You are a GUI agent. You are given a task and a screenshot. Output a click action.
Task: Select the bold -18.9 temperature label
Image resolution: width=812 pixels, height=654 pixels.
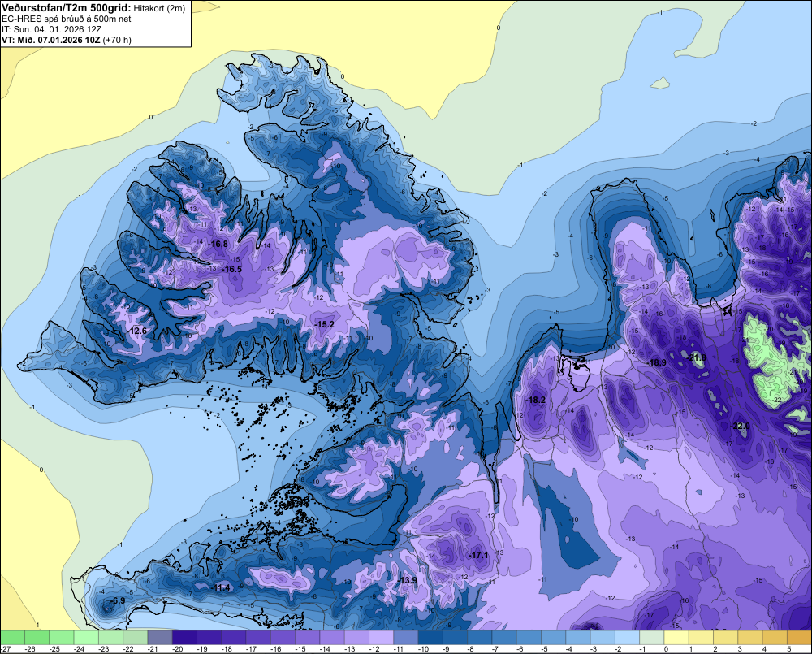pos(657,362)
